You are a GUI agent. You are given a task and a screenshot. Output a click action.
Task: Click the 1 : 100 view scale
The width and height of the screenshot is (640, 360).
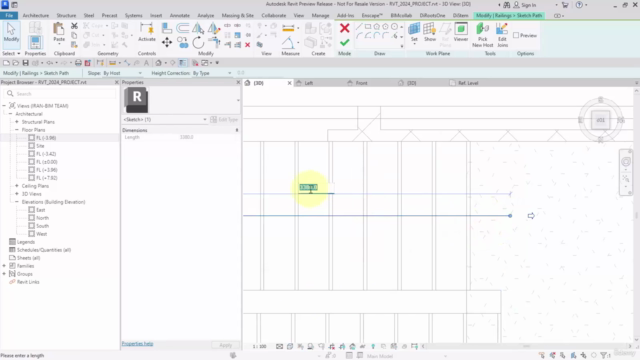259,347
